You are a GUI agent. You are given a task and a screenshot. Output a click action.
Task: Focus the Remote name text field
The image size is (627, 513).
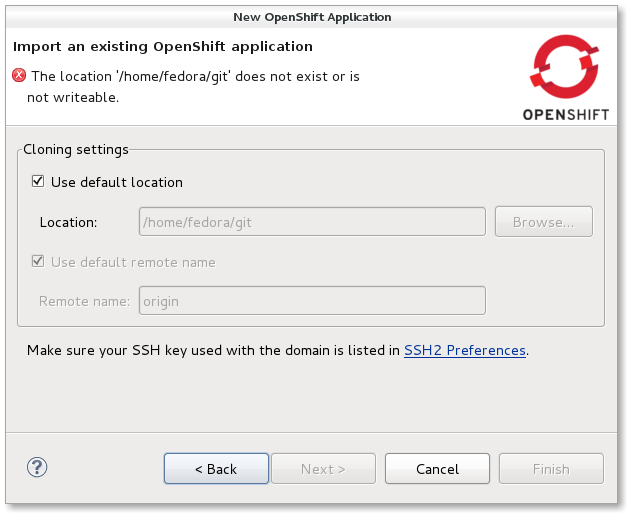coord(312,300)
